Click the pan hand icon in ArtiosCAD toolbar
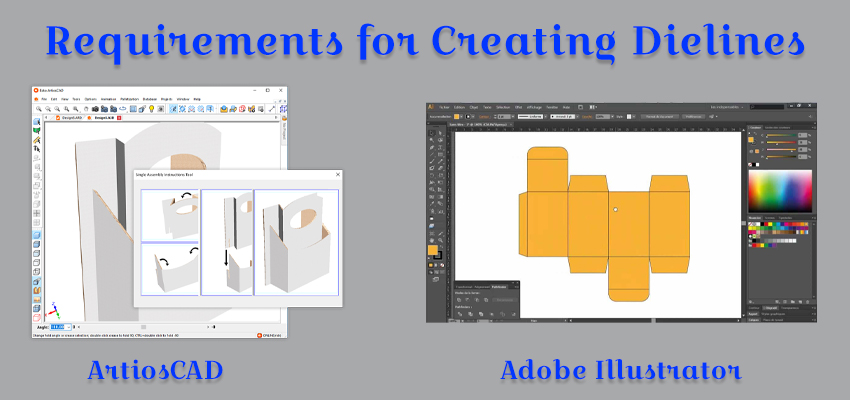The image size is (850, 400). point(86,109)
